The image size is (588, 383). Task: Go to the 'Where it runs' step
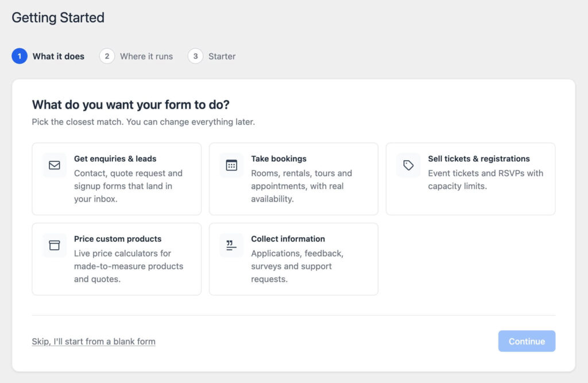point(146,56)
